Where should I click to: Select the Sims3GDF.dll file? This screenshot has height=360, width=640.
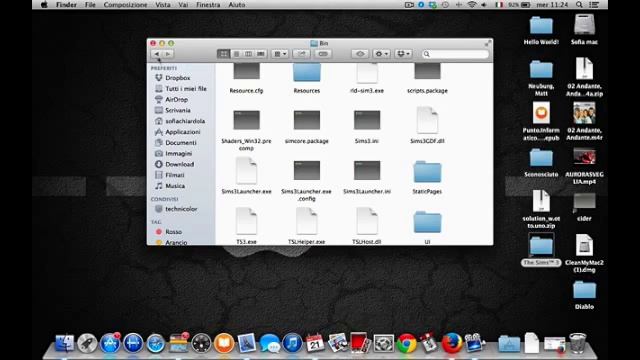tap(427, 120)
